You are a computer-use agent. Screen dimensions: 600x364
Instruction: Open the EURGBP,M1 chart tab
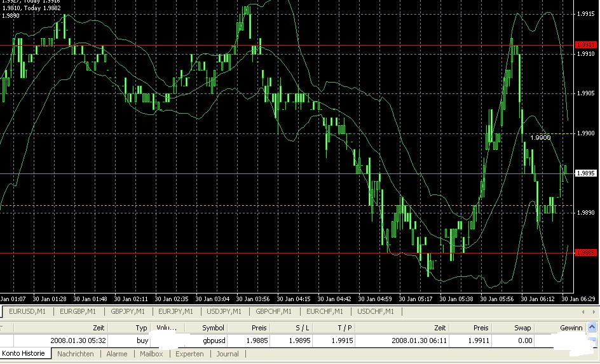click(78, 311)
